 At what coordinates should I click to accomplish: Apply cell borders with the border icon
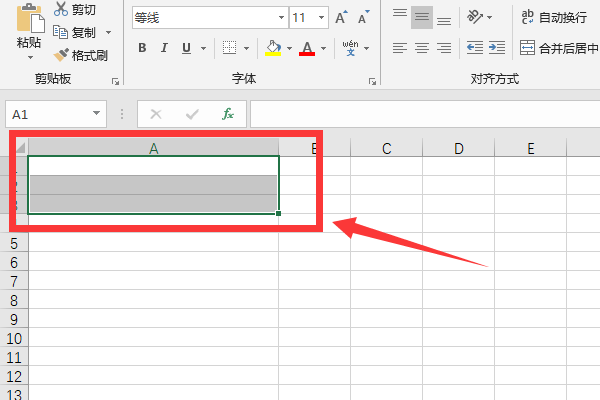229,48
